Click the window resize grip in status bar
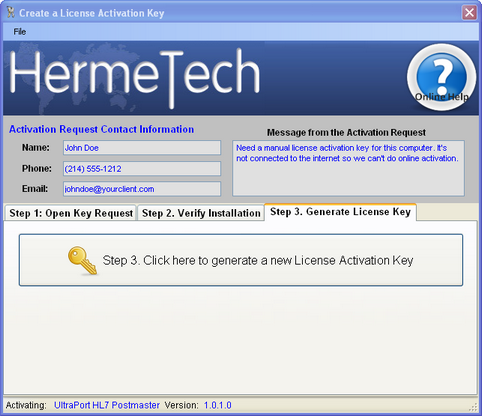Screen dimensions: 482x416 (473, 407)
